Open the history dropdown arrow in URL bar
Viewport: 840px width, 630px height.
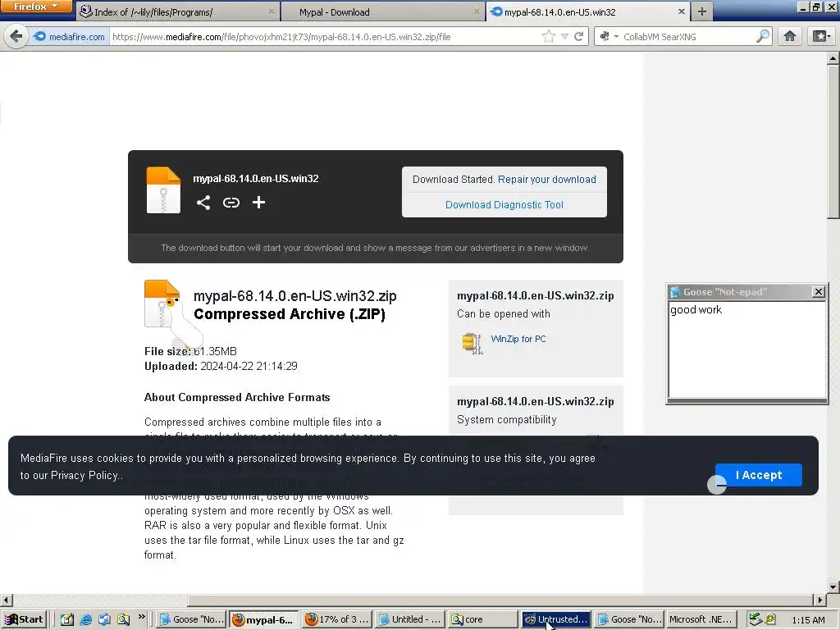[x=564, y=36]
